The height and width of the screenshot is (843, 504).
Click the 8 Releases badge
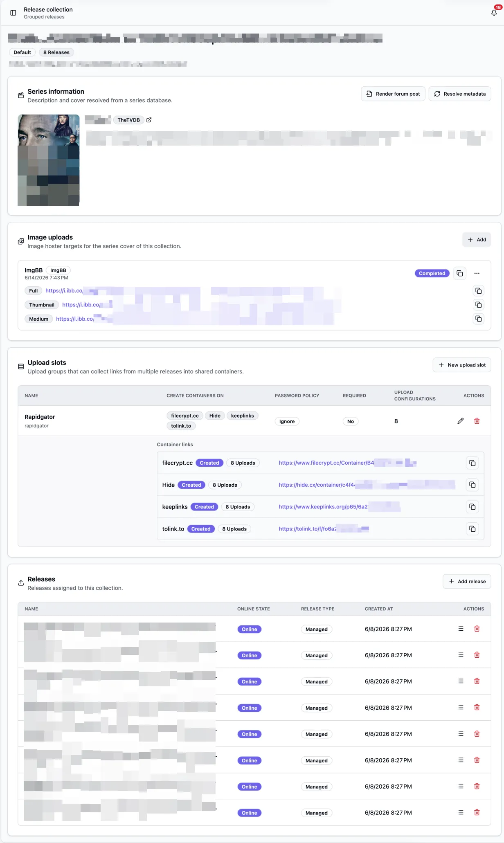(56, 52)
